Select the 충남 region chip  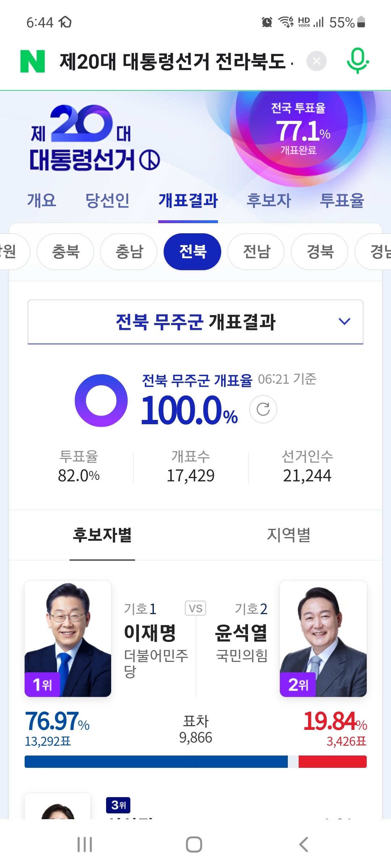(x=129, y=252)
